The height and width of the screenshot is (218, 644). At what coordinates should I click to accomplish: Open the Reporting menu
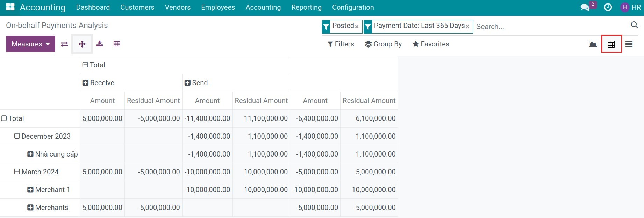[307, 7]
